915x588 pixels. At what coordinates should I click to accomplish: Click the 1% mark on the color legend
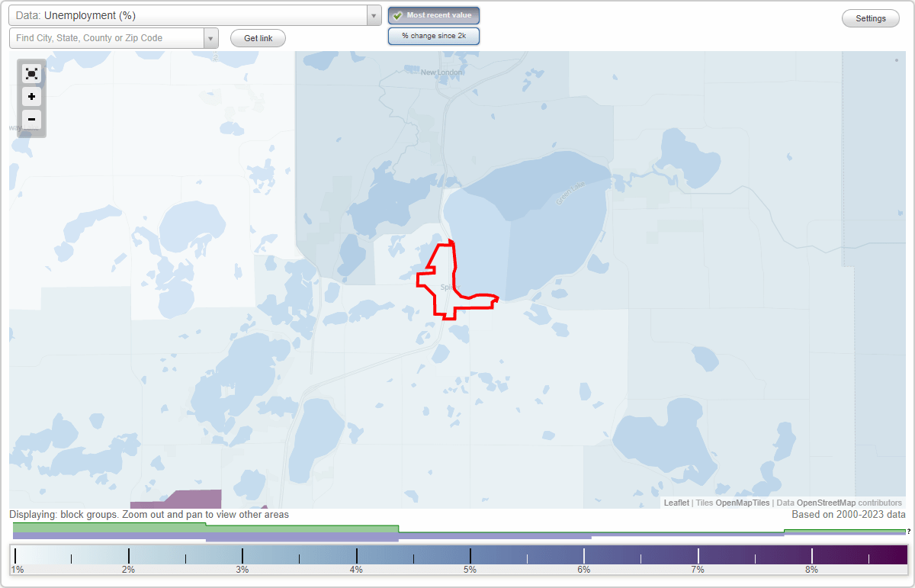coord(16,569)
